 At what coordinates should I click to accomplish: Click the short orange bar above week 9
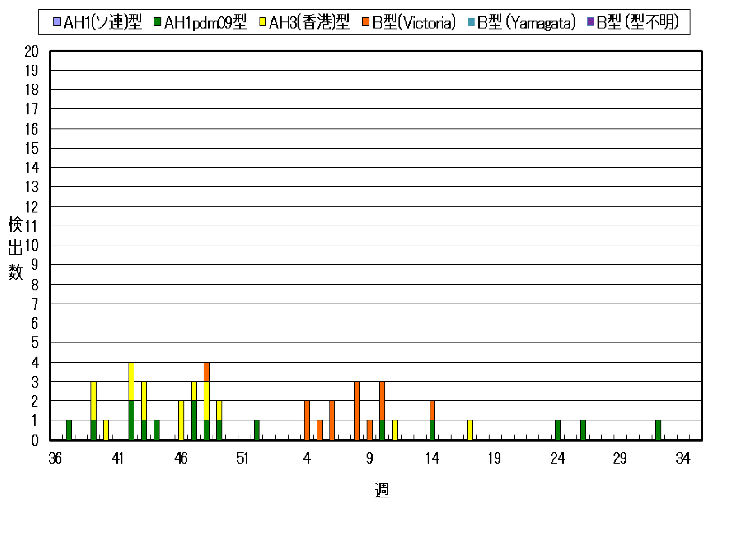[x=370, y=430]
